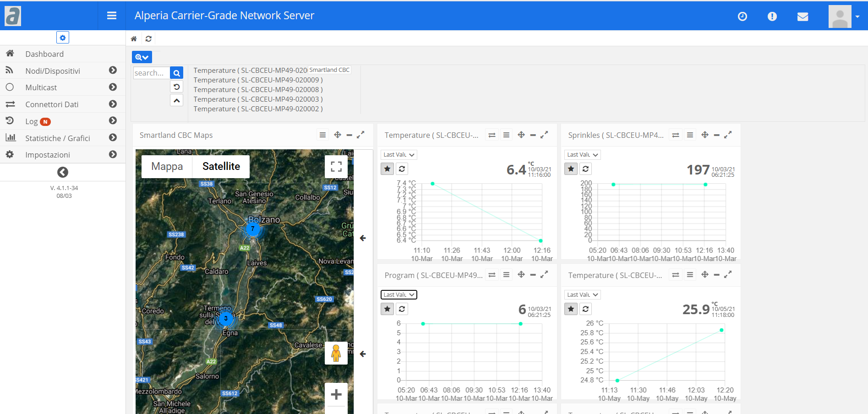Zoom in the map with plus button

point(336,394)
